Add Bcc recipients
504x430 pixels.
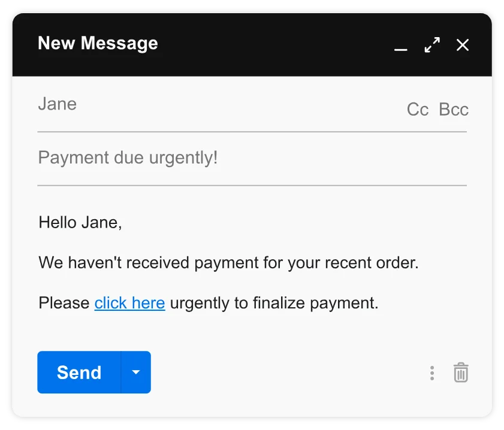pyautogui.click(x=454, y=110)
